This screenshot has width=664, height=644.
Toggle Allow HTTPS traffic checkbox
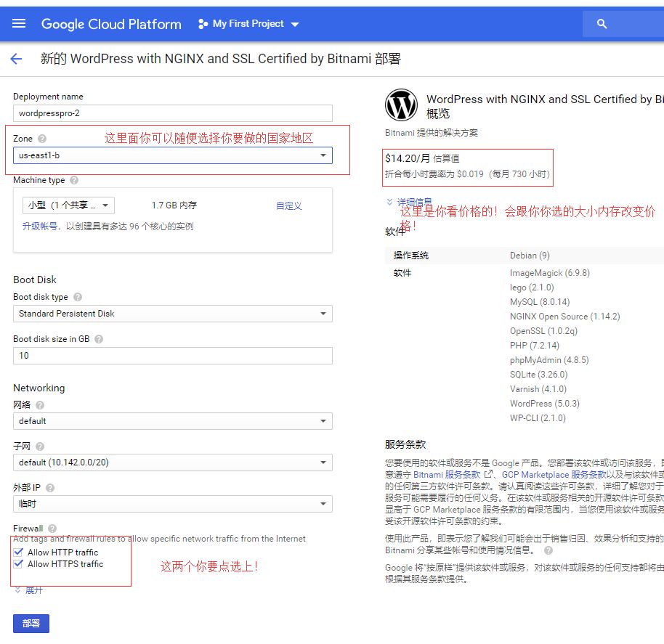point(18,564)
